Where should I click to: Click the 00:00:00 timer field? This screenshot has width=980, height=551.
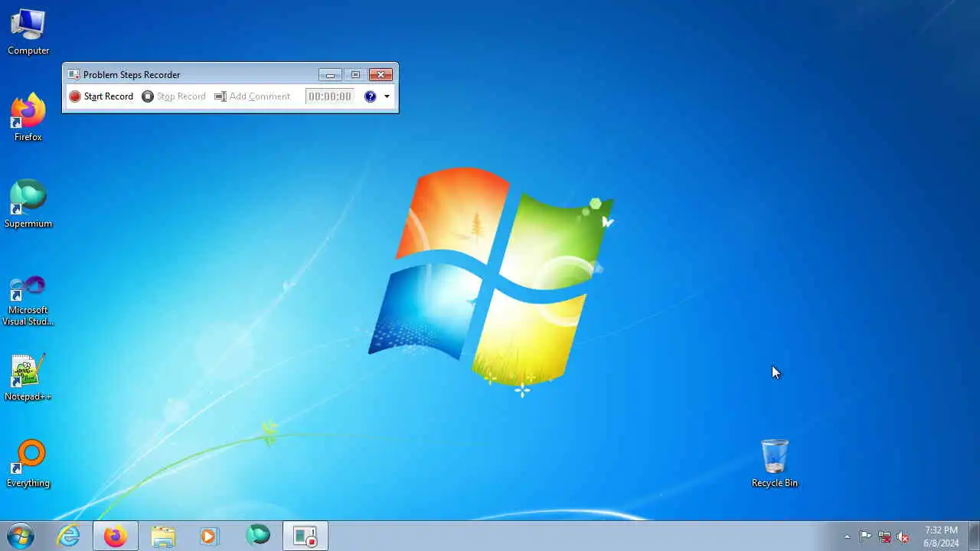[329, 96]
